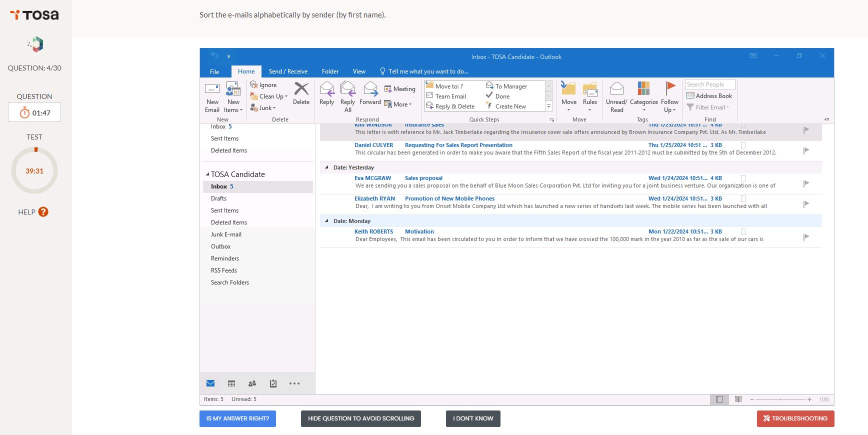
Task: Open the People view icon
Action: [x=252, y=383]
